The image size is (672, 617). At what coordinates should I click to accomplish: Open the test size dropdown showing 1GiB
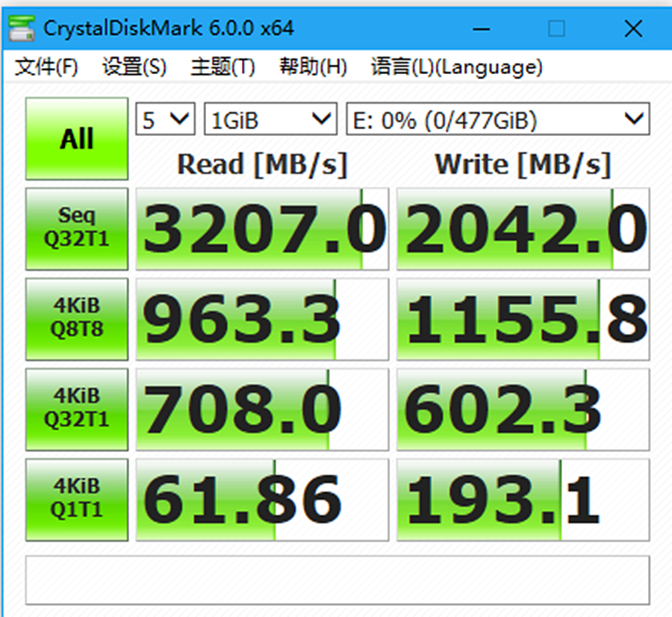269,119
